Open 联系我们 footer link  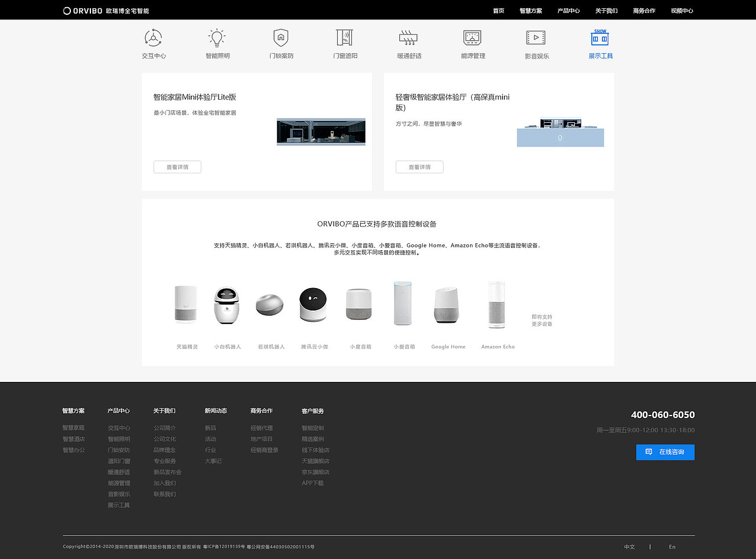[x=165, y=494]
